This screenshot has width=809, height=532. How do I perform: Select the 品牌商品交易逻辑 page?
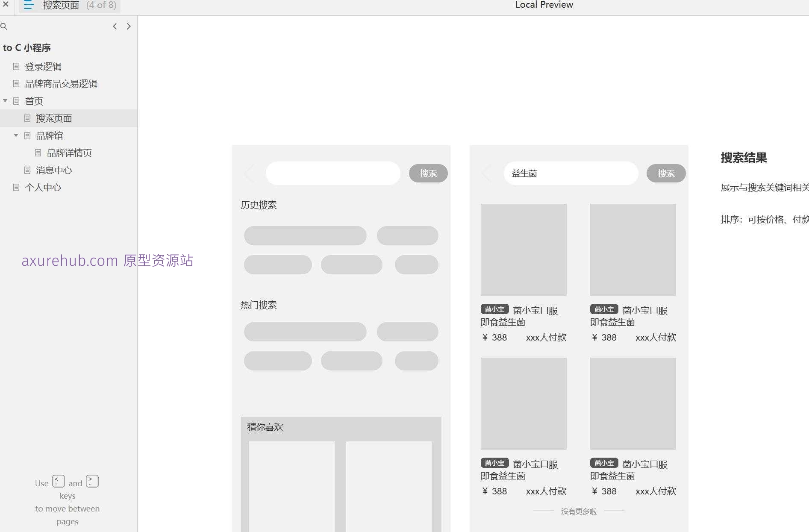tap(61, 83)
